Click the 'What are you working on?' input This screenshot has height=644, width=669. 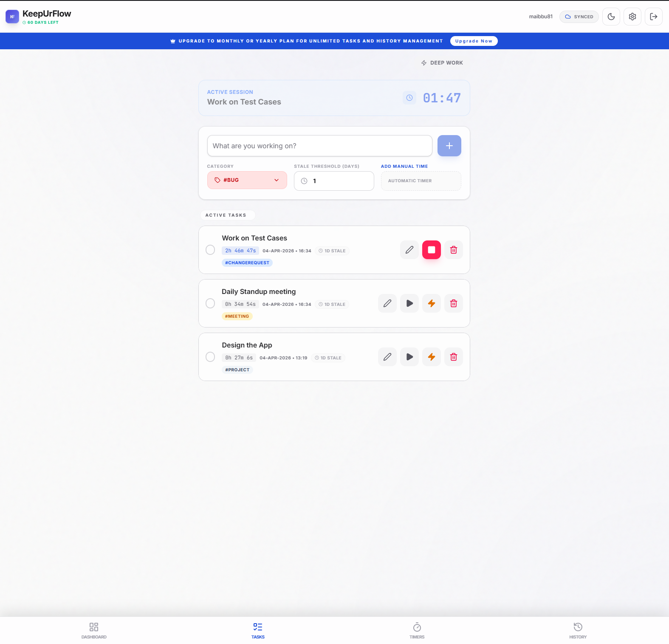(x=319, y=146)
